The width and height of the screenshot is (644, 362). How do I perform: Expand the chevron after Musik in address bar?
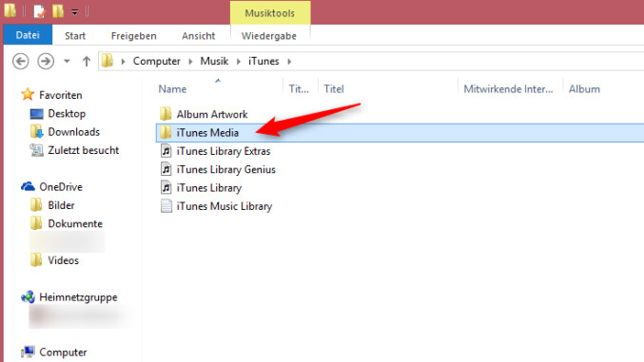(x=238, y=62)
